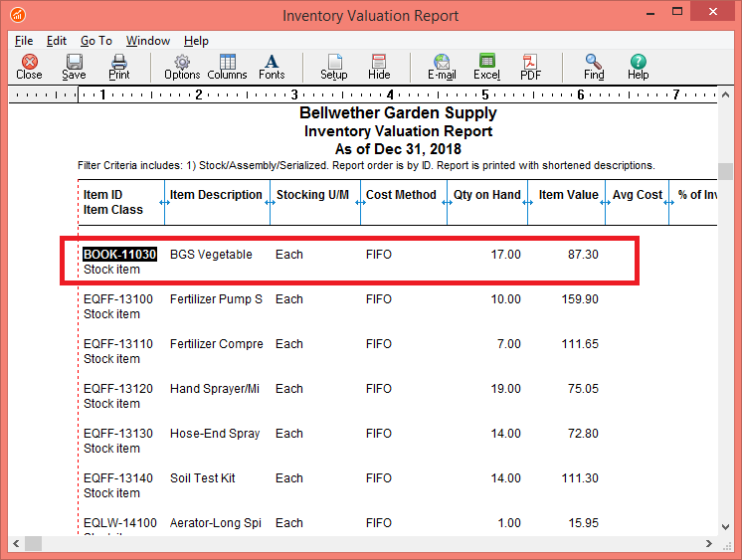Screen dimensions: 742x560
Task: Click the Qty on Hand column header
Action: click(487, 195)
